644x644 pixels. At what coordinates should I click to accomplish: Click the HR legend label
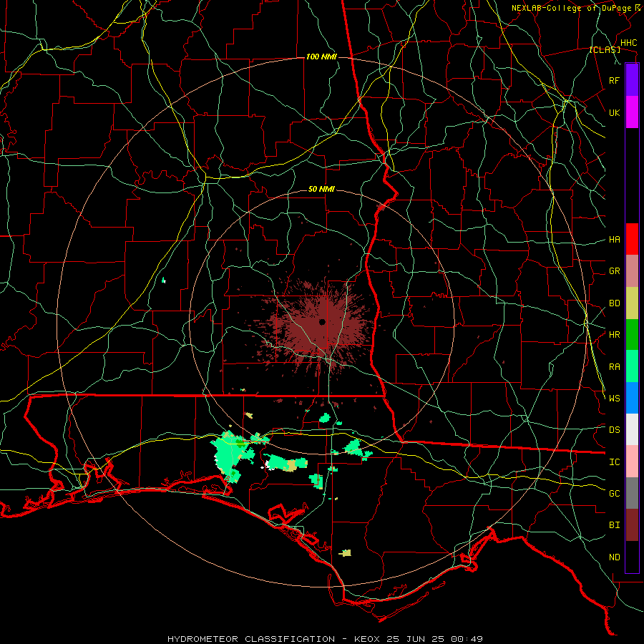614,335
